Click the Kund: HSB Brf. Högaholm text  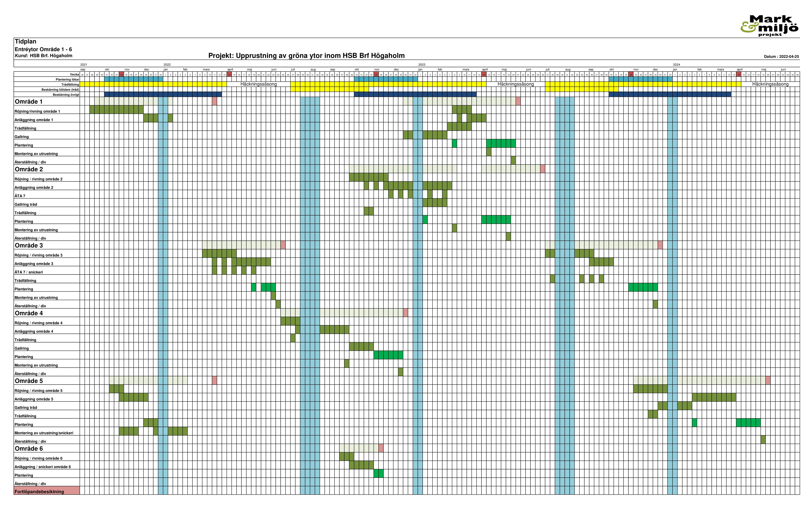[43, 56]
